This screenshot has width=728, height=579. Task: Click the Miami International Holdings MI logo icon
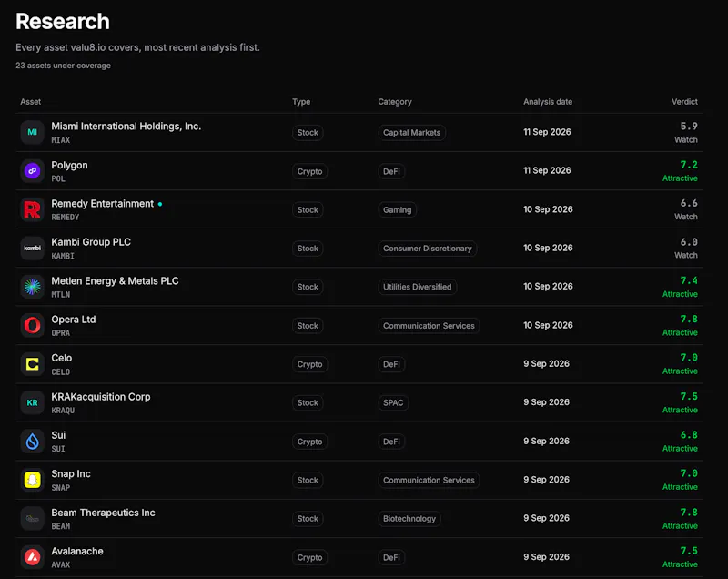(32, 132)
